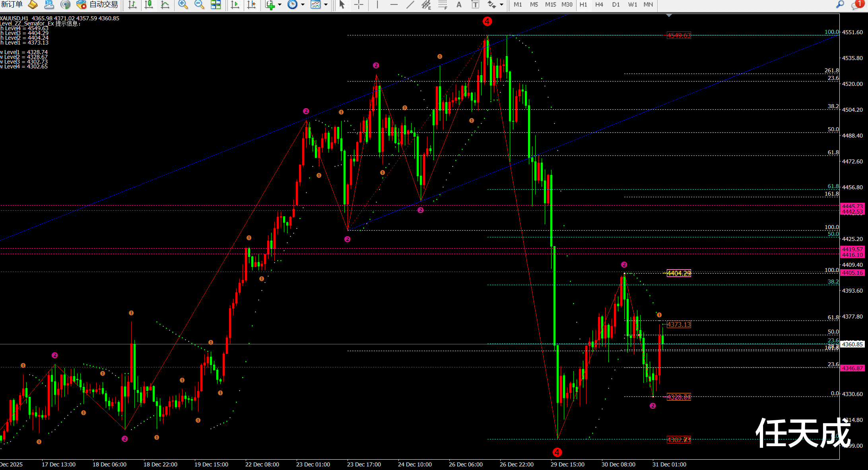Expand the indicators list dropdown arrow
Screen dimensions: 868x470
pos(280,5)
